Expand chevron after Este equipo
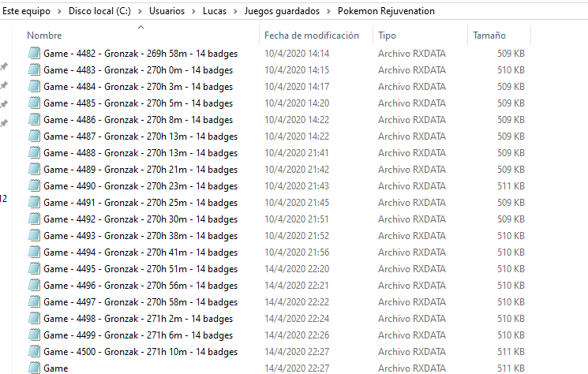588x374 pixels. pos(60,11)
